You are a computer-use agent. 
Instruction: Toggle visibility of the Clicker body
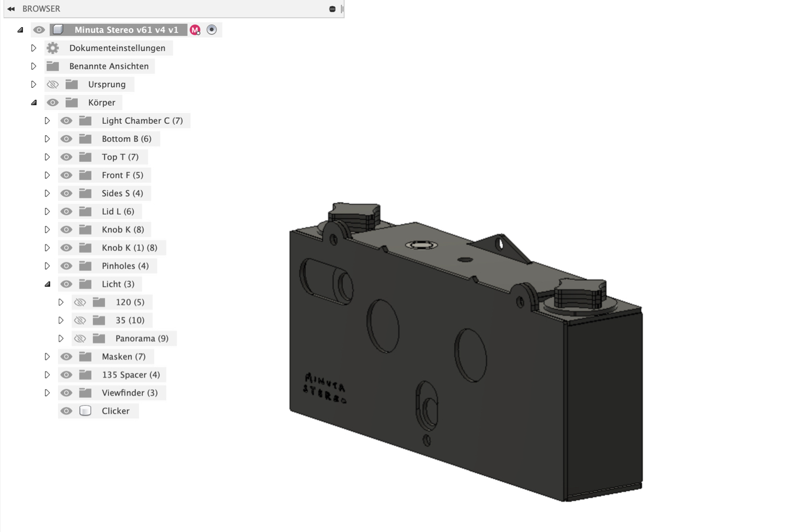click(x=66, y=411)
